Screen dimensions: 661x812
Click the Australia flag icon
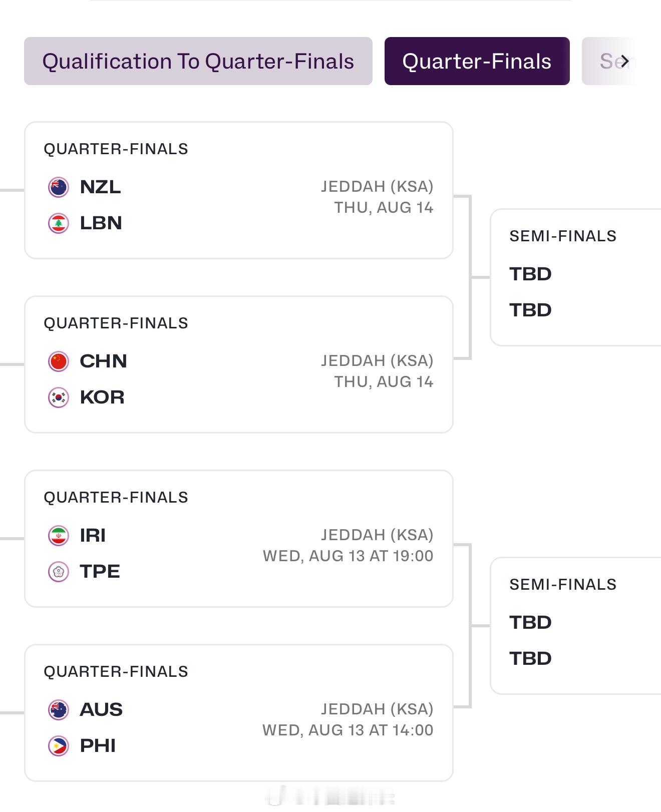[x=59, y=710]
